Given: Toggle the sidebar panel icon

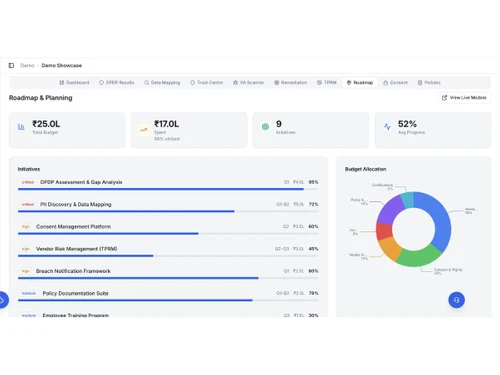Looking at the screenshot, I should [11, 65].
